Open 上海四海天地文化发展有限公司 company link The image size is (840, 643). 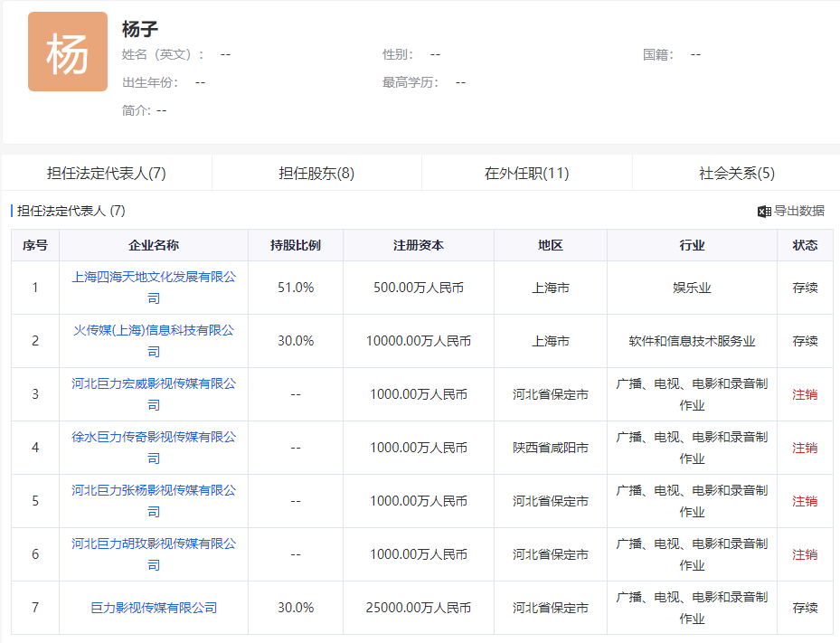point(156,288)
